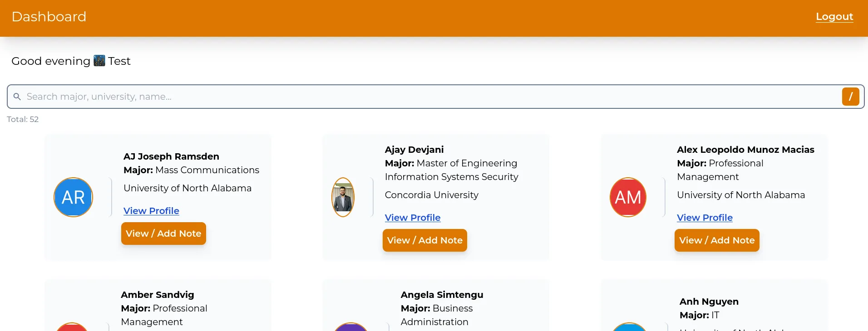The width and height of the screenshot is (868, 331).
Task: Click View / Add Note for Ajay Devjani
Action: pyautogui.click(x=425, y=240)
